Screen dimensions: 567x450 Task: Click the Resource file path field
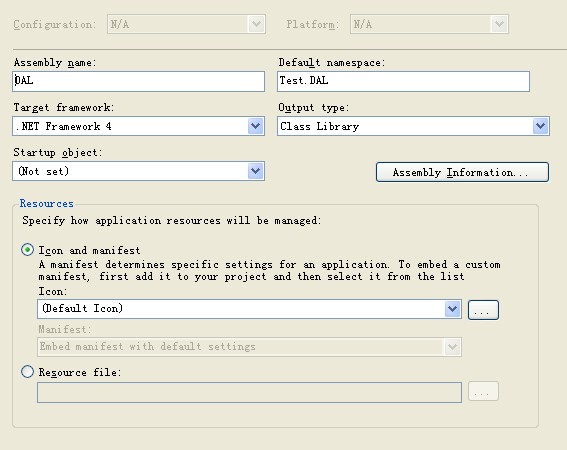tap(249, 392)
